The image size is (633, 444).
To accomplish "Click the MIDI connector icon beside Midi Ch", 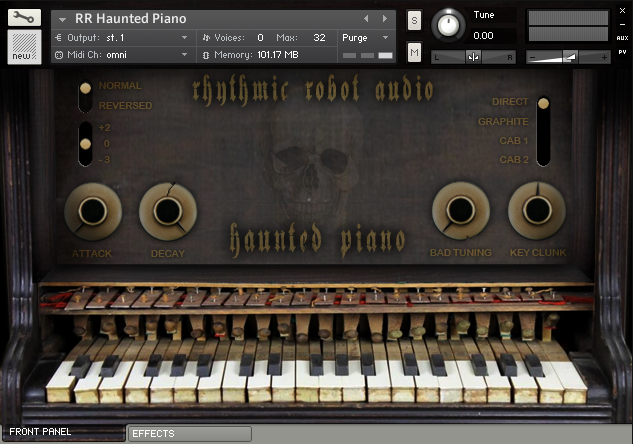I will pos(59,55).
